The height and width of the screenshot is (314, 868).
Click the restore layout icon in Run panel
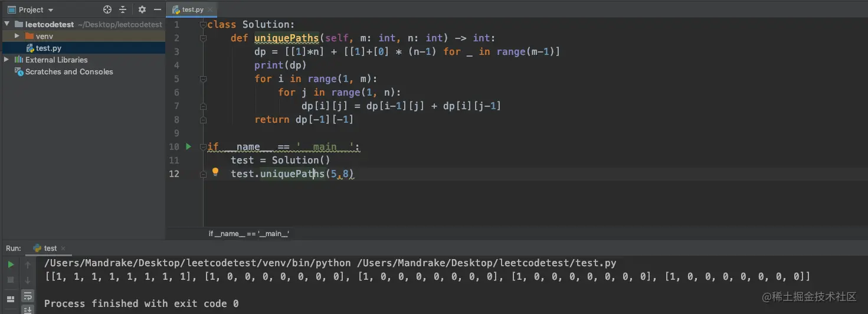point(11,300)
